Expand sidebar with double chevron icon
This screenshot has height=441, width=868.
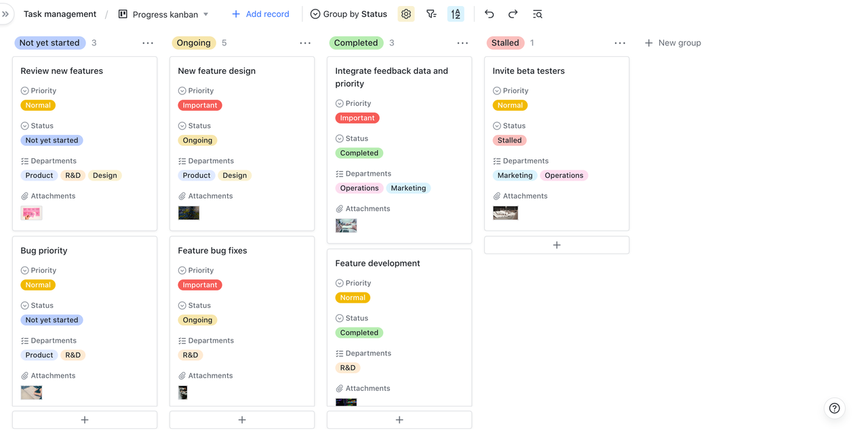[x=6, y=14]
